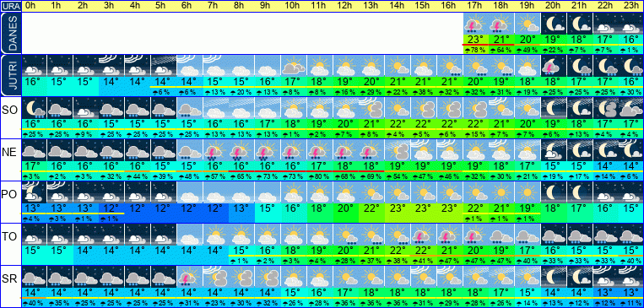Select the JUTRI 20h night thunderstorm icon
The width and height of the screenshot is (644, 308).
(x=554, y=66)
